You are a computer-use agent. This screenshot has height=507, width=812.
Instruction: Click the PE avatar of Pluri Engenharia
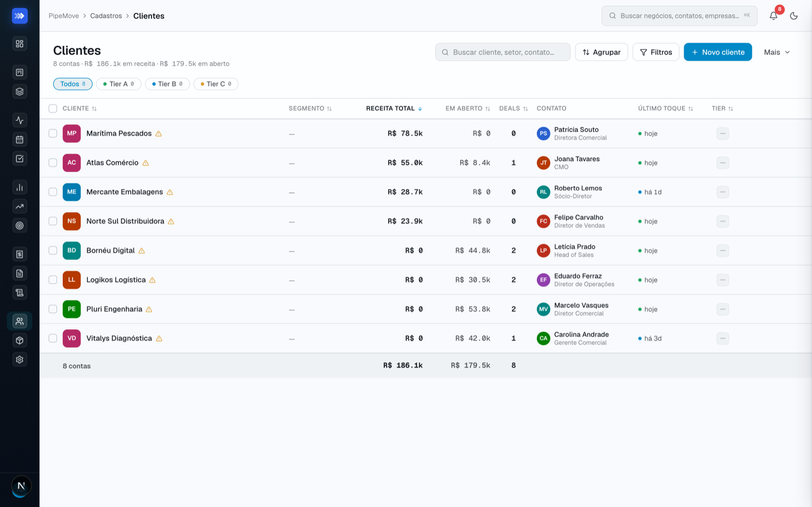71,309
